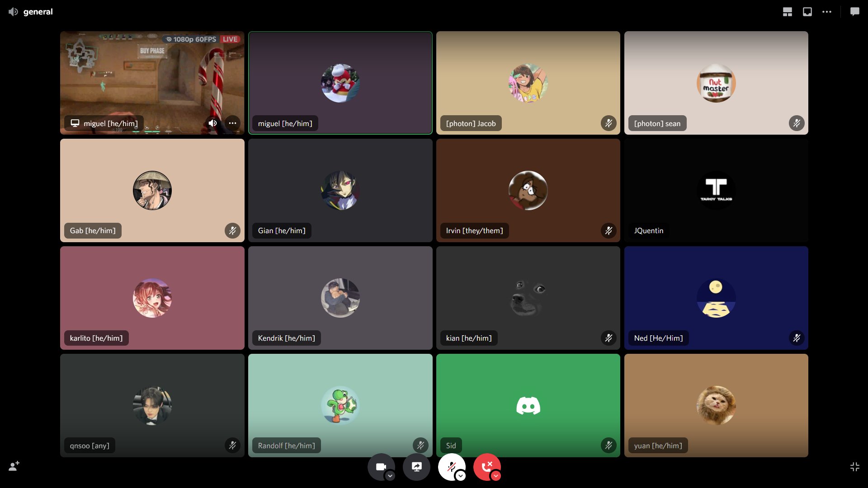Show the chat panel
The image size is (868, 488).
(x=854, y=12)
